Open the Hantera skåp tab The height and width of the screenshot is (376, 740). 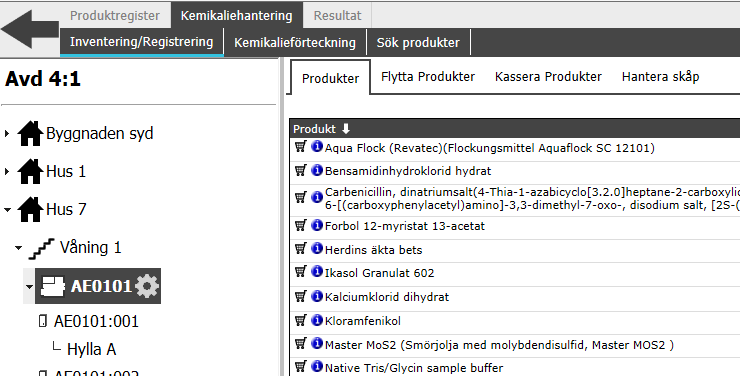(660, 76)
